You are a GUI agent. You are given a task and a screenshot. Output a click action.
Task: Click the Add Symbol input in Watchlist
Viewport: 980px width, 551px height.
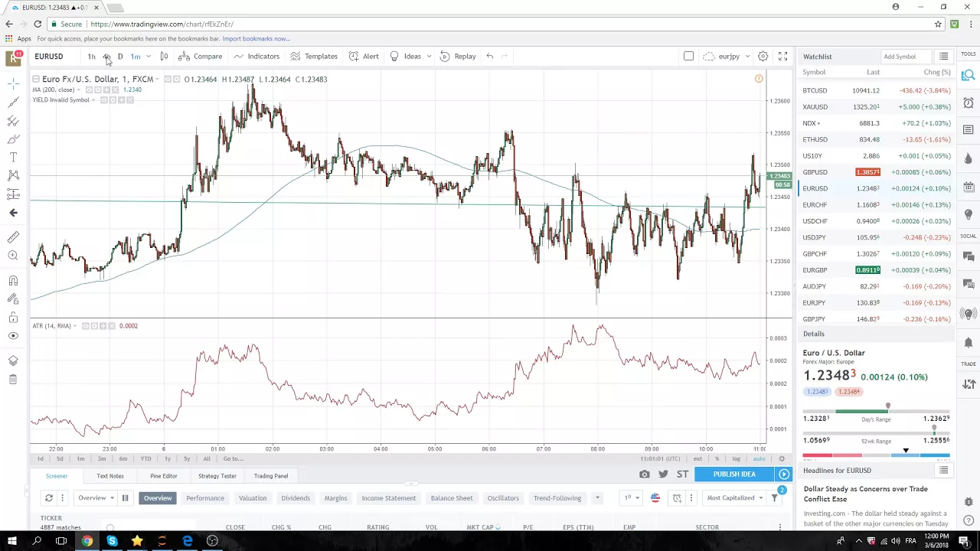click(x=906, y=57)
